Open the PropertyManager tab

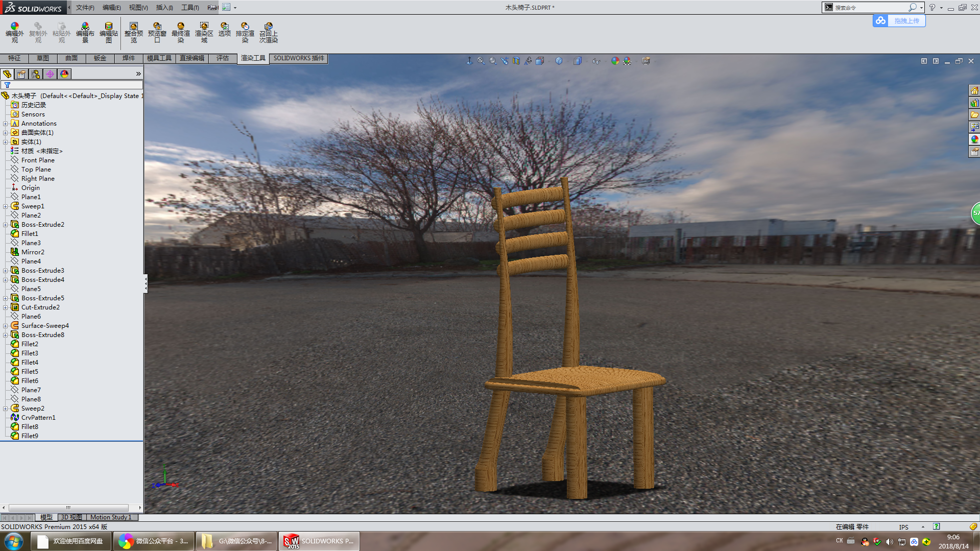21,74
